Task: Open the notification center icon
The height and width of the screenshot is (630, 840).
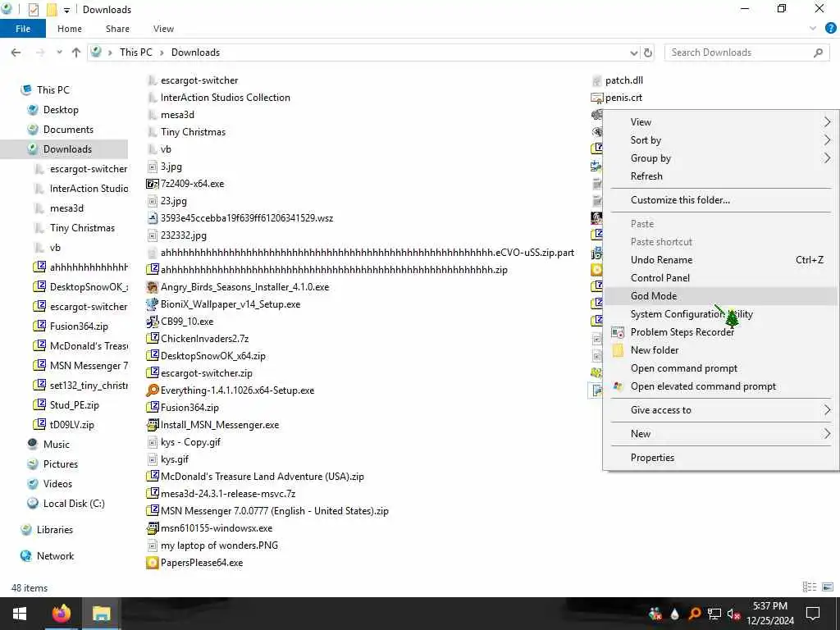Action: pos(813,614)
